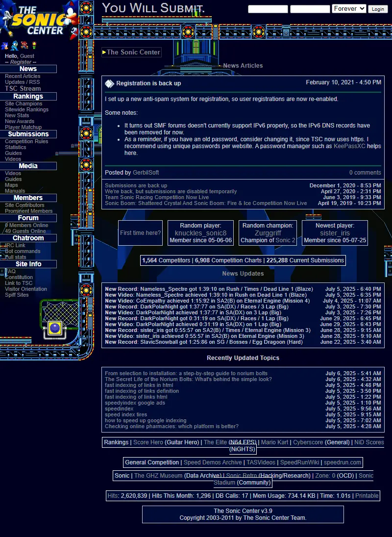Open the Score Hero link
Viewport: 392px width, 537px height.
148,442
